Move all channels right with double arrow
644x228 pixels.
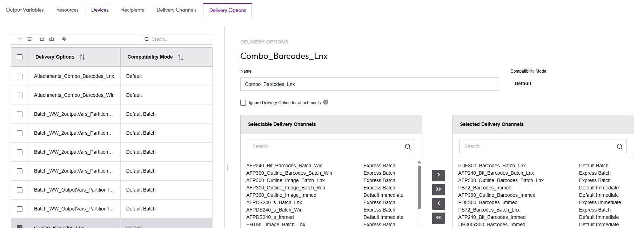[x=438, y=189]
